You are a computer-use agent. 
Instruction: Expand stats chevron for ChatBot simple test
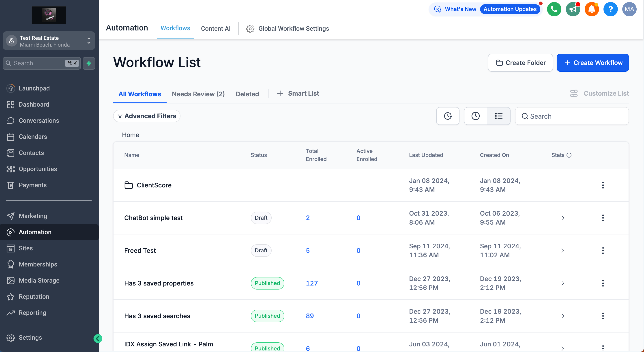(x=562, y=218)
